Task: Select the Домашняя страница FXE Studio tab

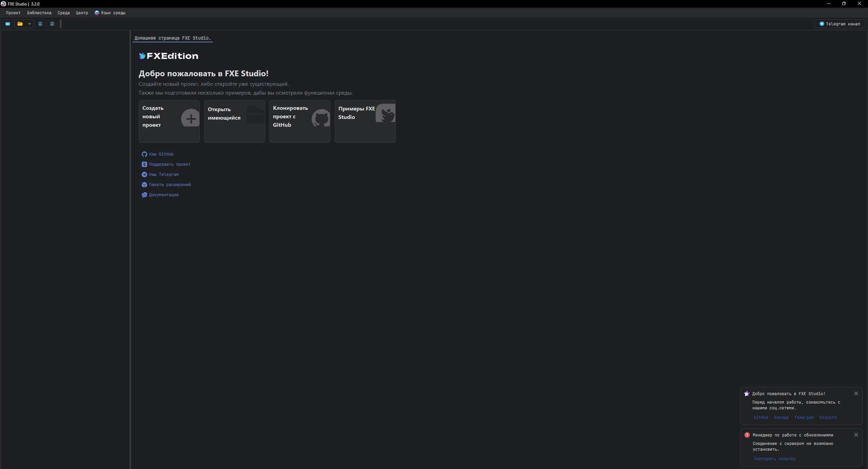Action: point(172,38)
